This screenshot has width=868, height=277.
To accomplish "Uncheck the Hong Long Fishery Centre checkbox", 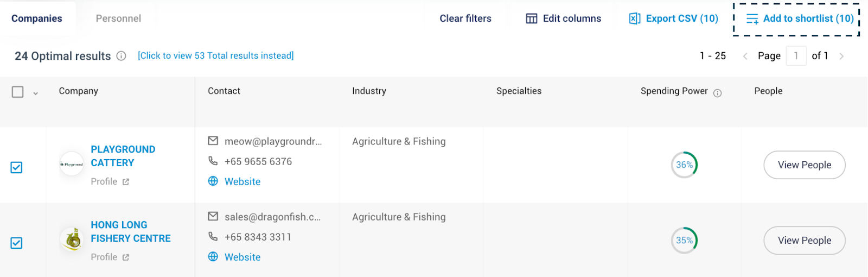I will [17, 243].
